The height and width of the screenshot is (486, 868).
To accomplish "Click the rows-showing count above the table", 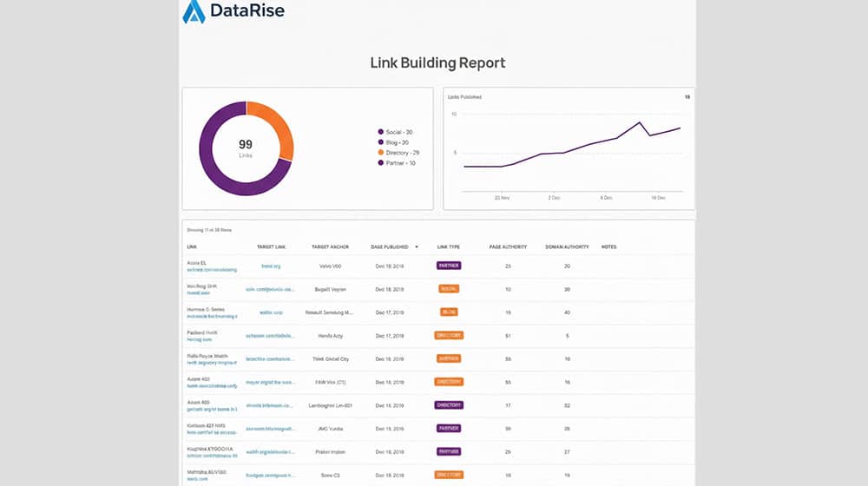I will (x=209, y=230).
